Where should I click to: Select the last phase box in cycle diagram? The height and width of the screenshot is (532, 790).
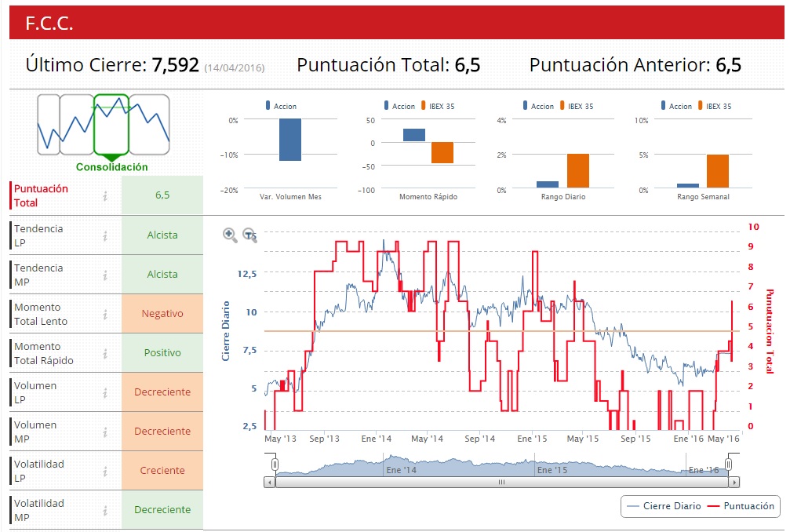click(x=149, y=124)
